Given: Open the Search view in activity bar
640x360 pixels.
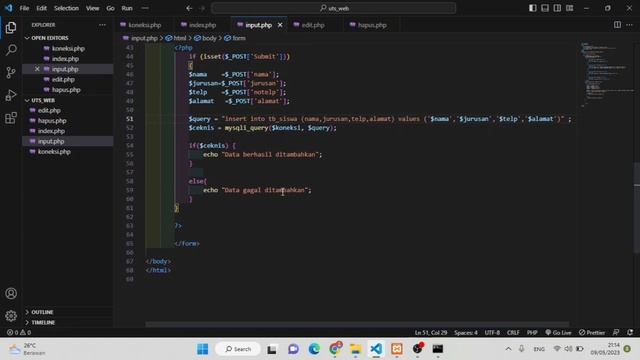Looking at the screenshot, I should 11,50.
